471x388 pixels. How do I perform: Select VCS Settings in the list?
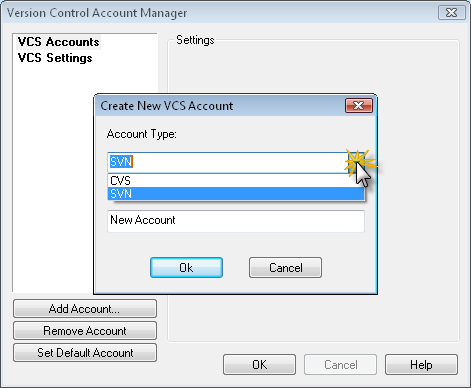coord(55,58)
